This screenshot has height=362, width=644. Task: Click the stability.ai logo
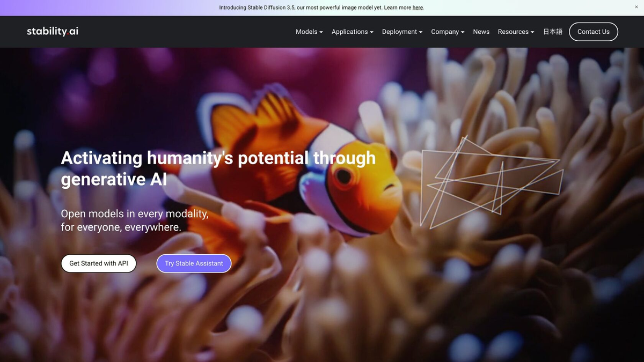(53, 31)
